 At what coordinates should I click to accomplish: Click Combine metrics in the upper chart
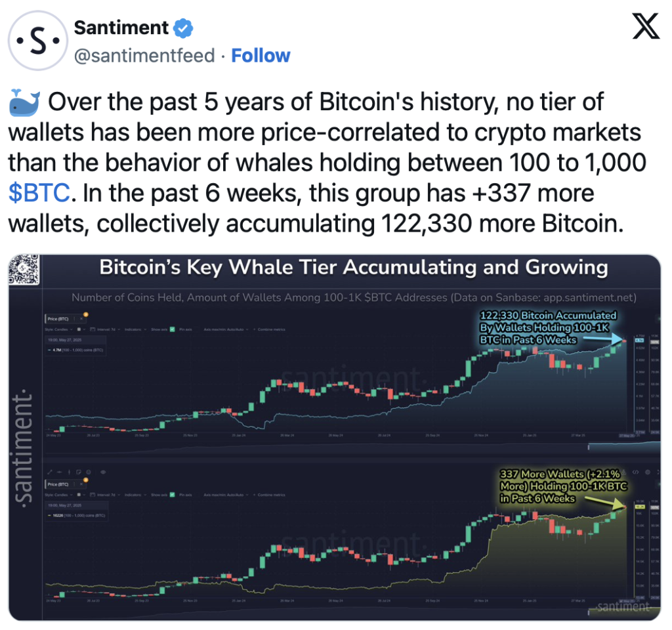pos(268,329)
